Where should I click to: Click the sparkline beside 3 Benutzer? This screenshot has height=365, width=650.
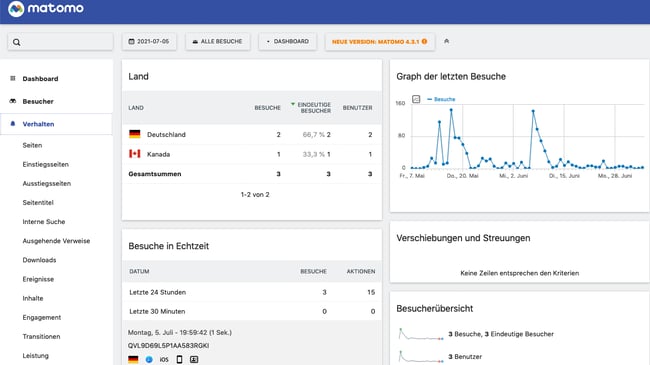(x=421, y=357)
